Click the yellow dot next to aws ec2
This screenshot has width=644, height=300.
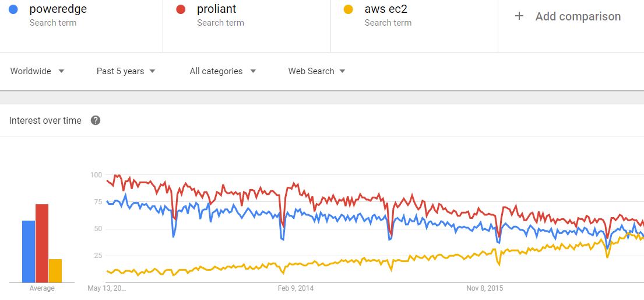point(349,10)
